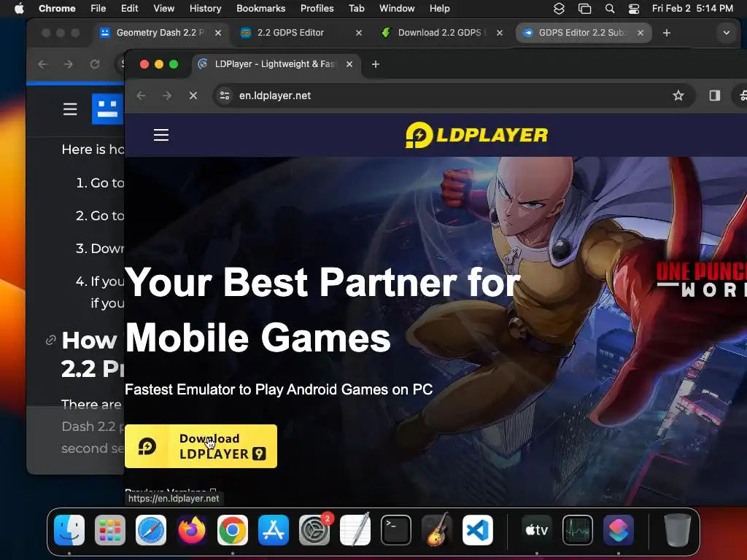Click the overlapping-windows icon in the menu bar
Image resolution: width=747 pixels, height=560 pixels.
point(584,9)
